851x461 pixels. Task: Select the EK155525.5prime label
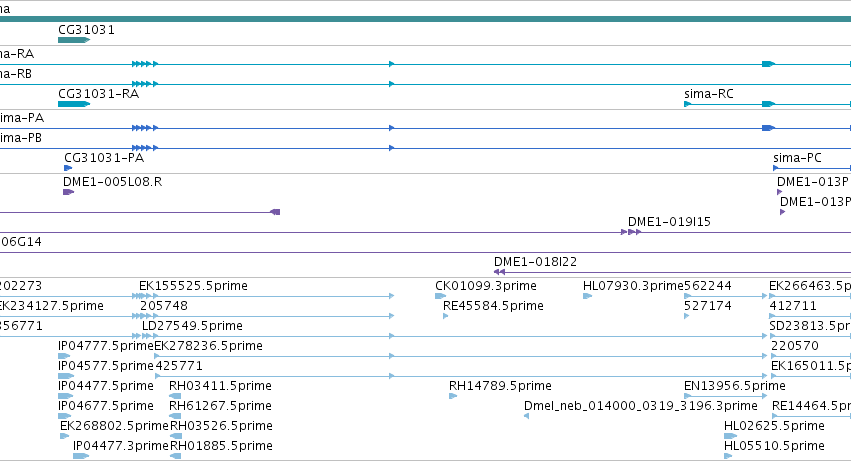193,286
